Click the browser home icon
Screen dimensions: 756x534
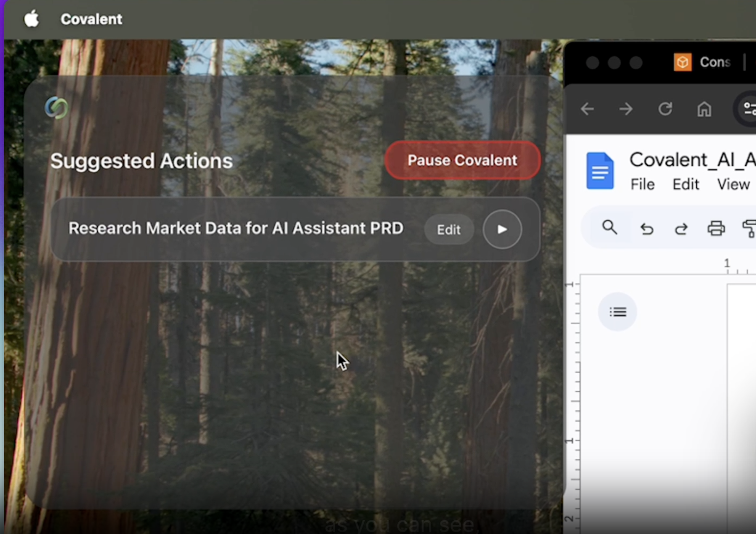[x=704, y=109]
